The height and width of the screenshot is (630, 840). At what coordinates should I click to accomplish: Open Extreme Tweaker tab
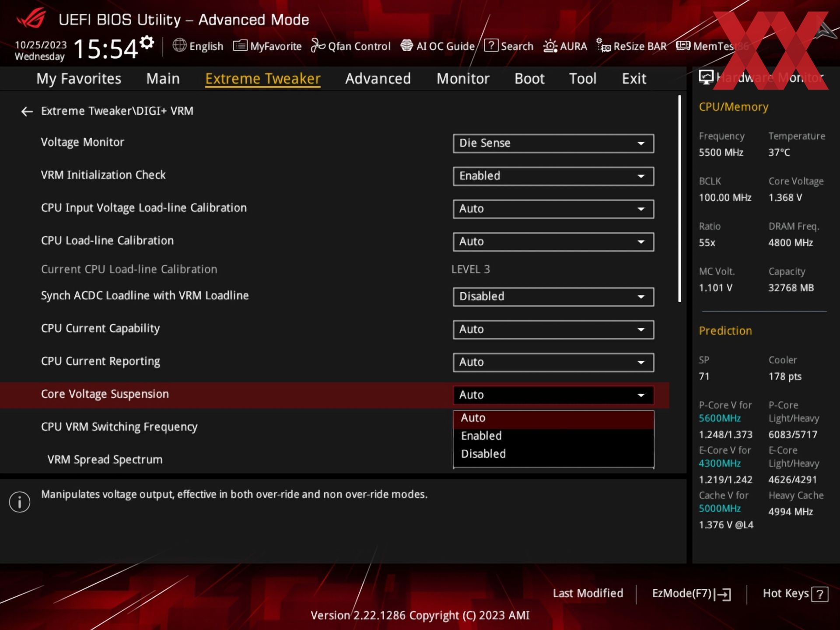coord(263,79)
